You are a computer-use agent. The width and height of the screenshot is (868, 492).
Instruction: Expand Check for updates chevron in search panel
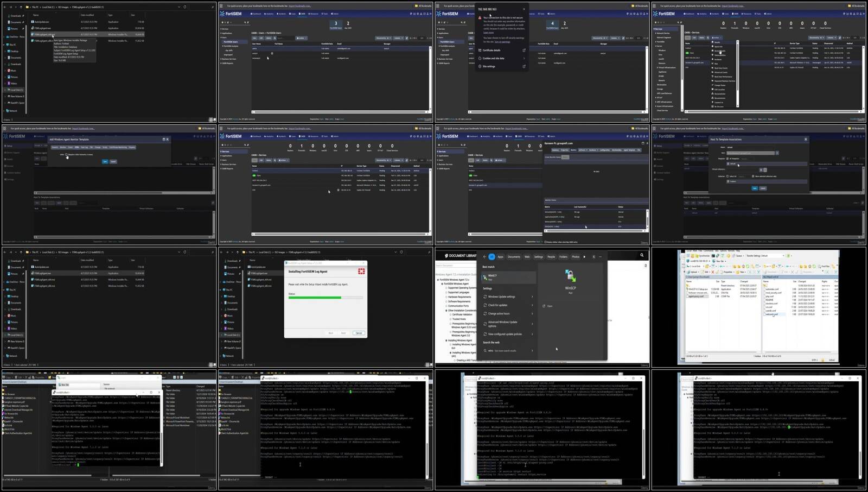(x=532, y=305)
